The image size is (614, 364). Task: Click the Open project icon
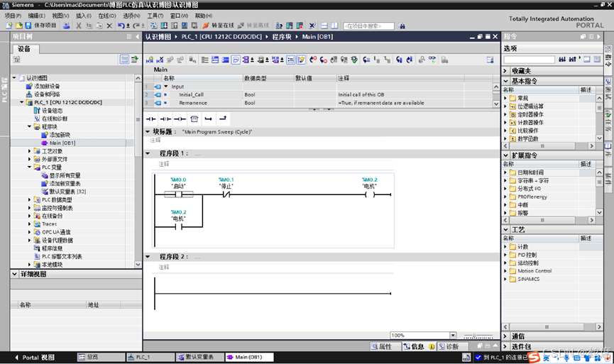tap(18, 26)
